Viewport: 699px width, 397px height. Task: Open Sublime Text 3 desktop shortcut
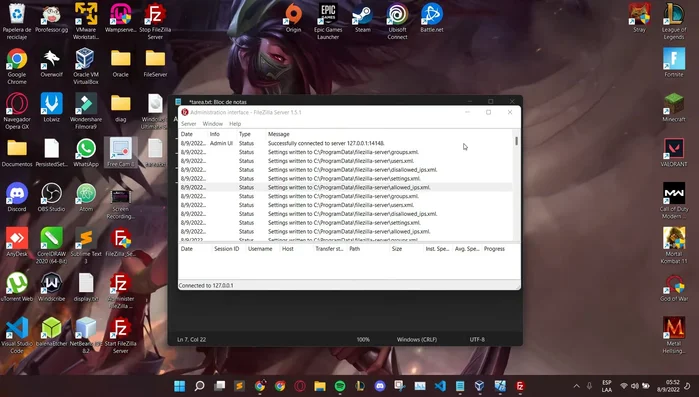(86, 246)
